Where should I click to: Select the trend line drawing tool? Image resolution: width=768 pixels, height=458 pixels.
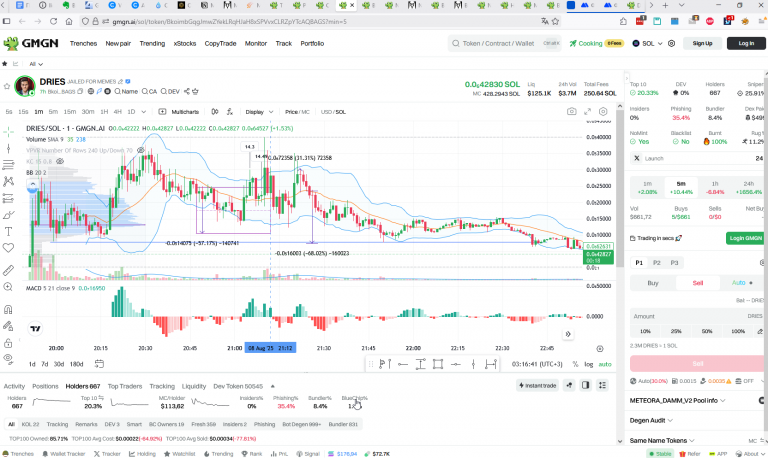(x=8, y=148)
